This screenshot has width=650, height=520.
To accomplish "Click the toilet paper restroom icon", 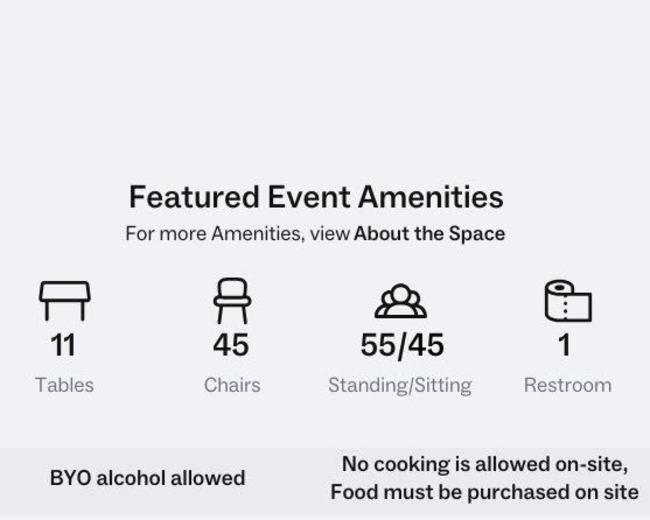I will [x=568, y=301].
